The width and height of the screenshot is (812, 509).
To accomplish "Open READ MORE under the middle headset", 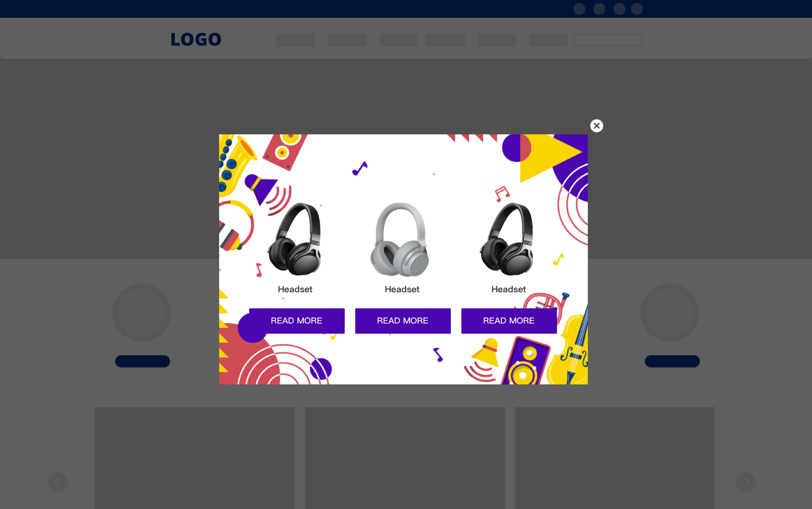I will (x=403, y=321).
